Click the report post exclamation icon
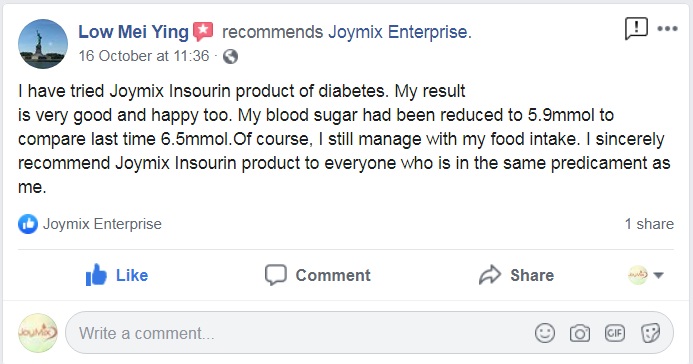This screenshot has width=693, height=364. [x=636, y=29]
